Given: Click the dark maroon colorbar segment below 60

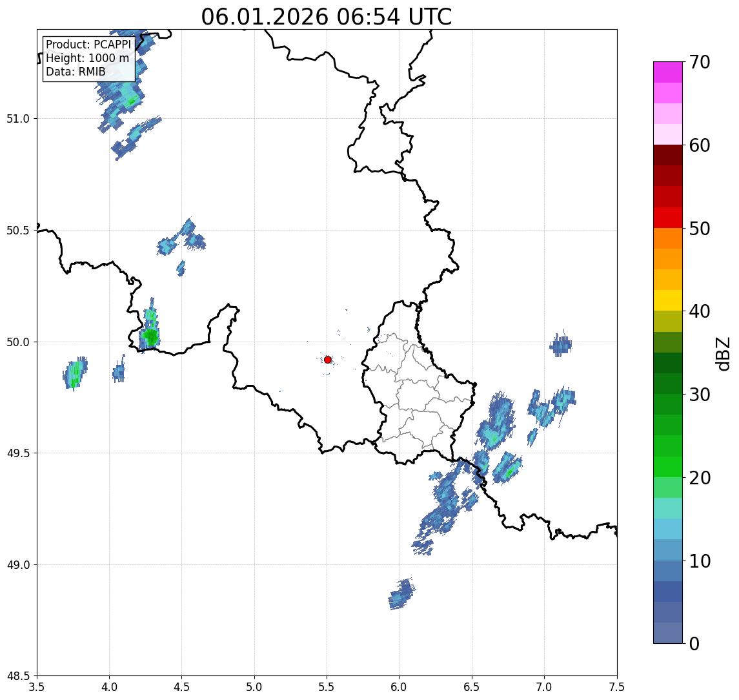Looking at the screenshot, I should (668, 155).
